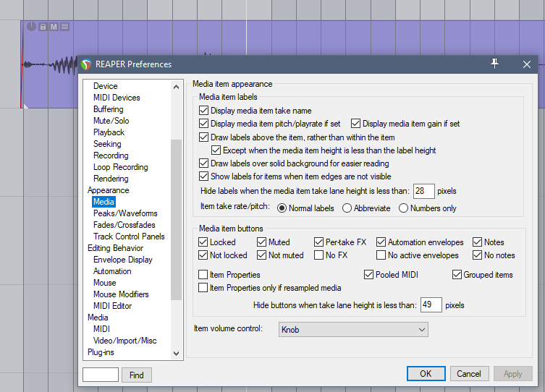Open MIDI Editor preferences

coord(112,306)
